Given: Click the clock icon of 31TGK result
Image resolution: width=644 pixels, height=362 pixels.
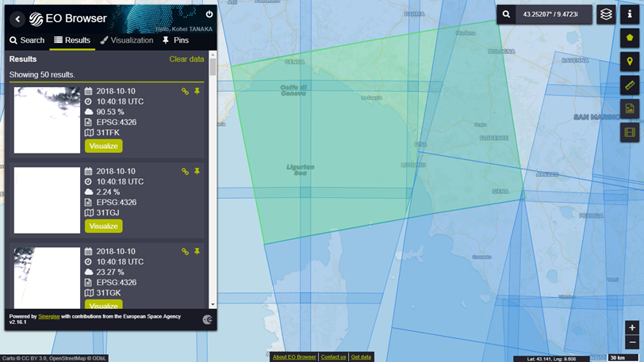Looking at the screenshot, I should click(x=88, y=261).
